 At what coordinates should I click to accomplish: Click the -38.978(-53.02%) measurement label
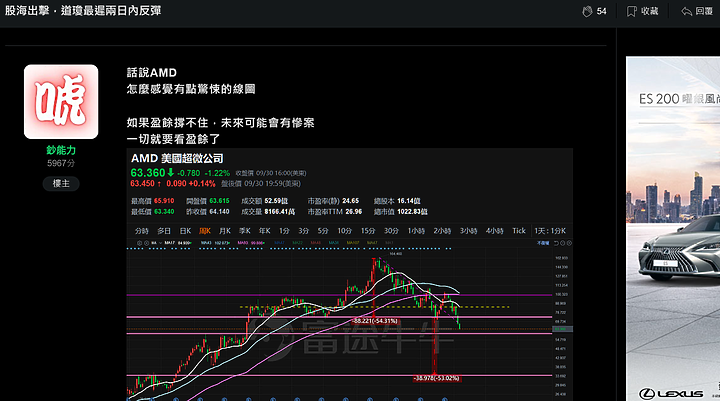[x=436, y=378]
